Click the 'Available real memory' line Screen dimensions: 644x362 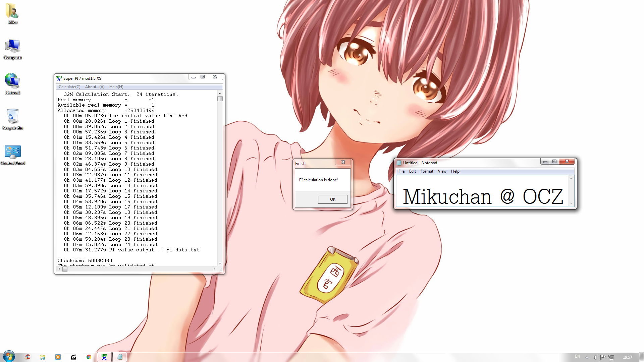click(106, 105)
